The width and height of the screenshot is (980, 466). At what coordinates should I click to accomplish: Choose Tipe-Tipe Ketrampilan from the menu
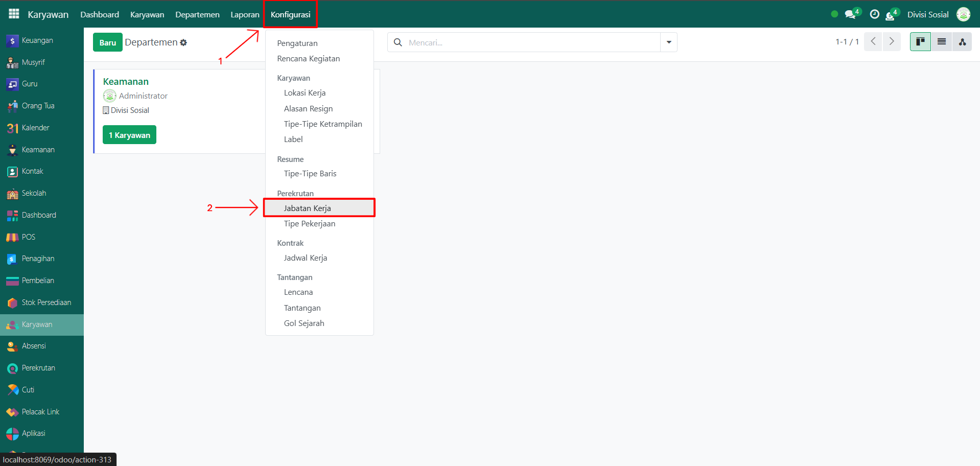pyautogui.click(x=323, y=124)
